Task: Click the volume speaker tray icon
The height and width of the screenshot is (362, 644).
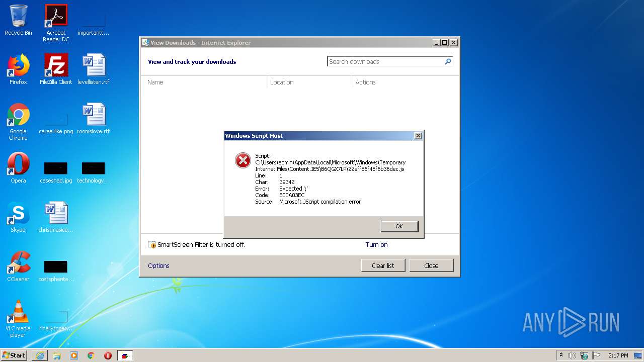Action: [x=572, y=355]
